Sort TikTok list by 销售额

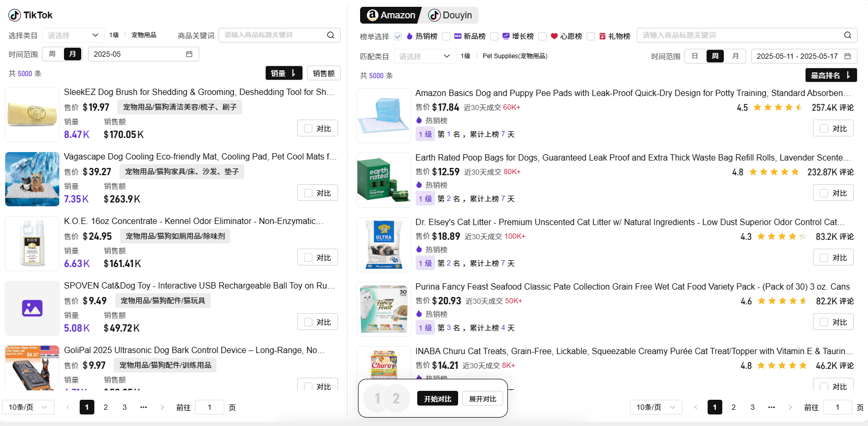tap(323, 73)
